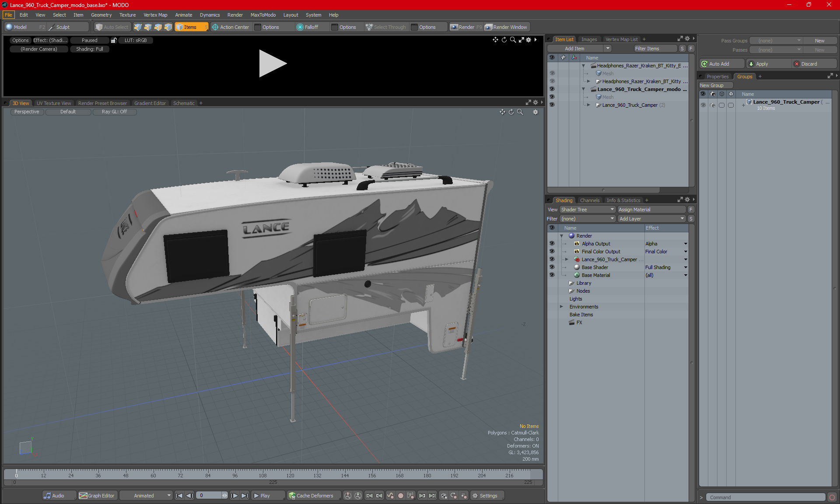
Task: Toggle visibility of Final Color Output layer
Action: click(552, 252)
